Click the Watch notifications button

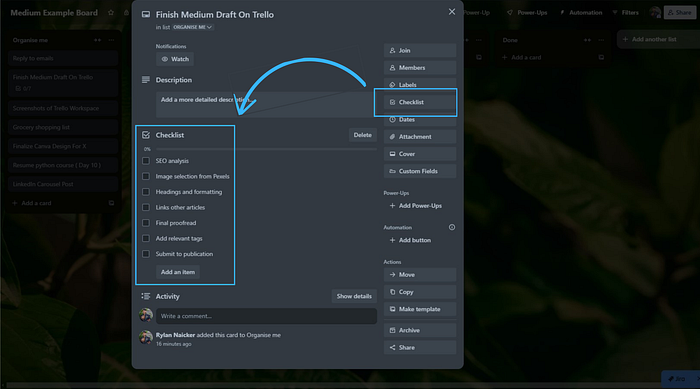(175, 59)
